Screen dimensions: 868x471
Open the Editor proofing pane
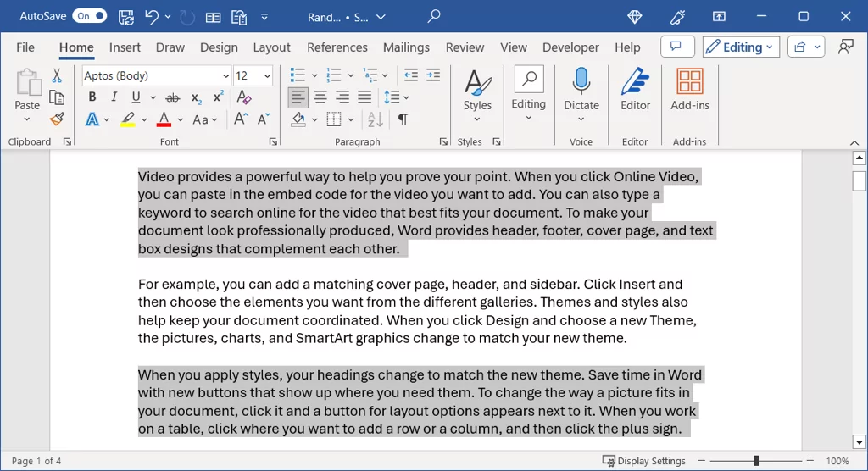(x=635, y=90)
